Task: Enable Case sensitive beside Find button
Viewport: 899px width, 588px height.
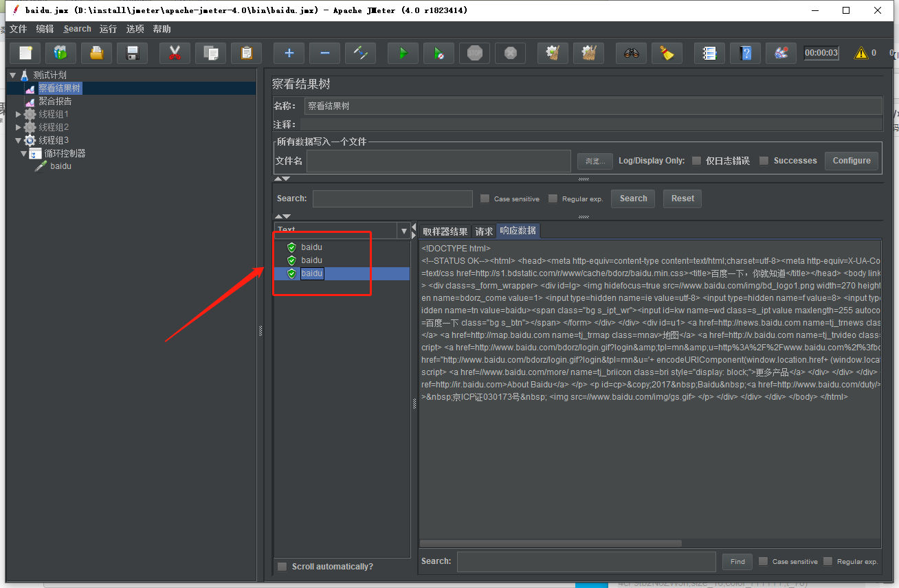Action: 763,561
